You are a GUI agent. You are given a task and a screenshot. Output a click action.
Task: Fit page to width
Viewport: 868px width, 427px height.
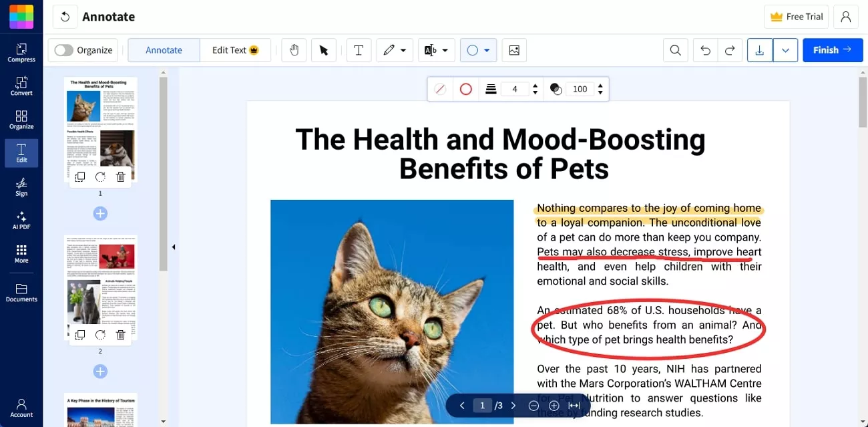(x=574, y=406)
